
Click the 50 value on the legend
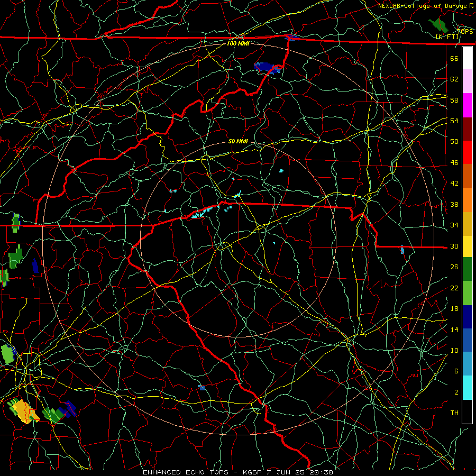click(454, 141)
